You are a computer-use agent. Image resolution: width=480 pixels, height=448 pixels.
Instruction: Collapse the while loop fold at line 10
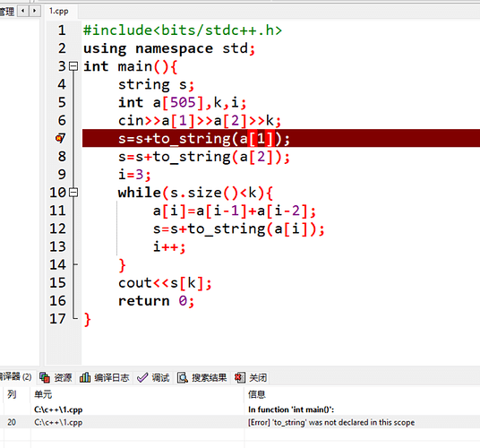click(x=73, y=193)
